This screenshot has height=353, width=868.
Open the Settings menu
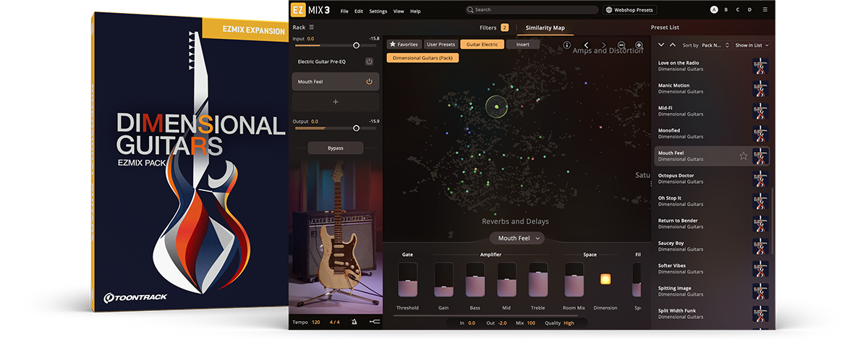pyautogui.click(x=378, y=11)
